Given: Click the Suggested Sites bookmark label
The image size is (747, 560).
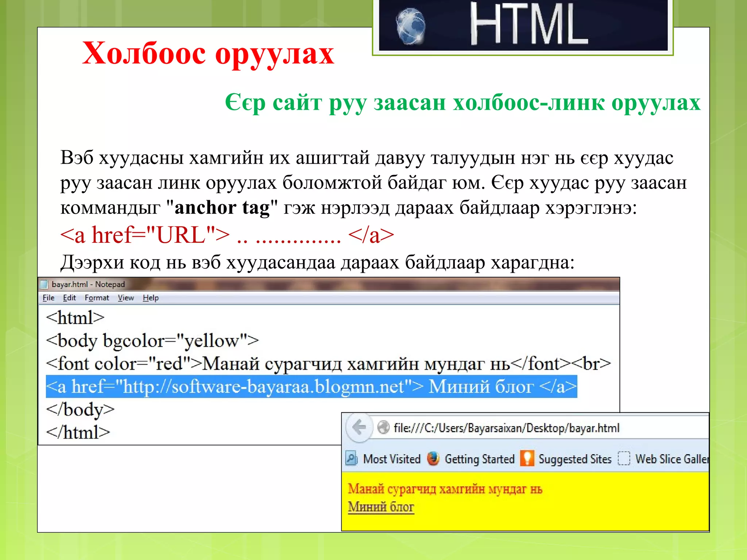Looking at the screenshot, I should (575, 459).
